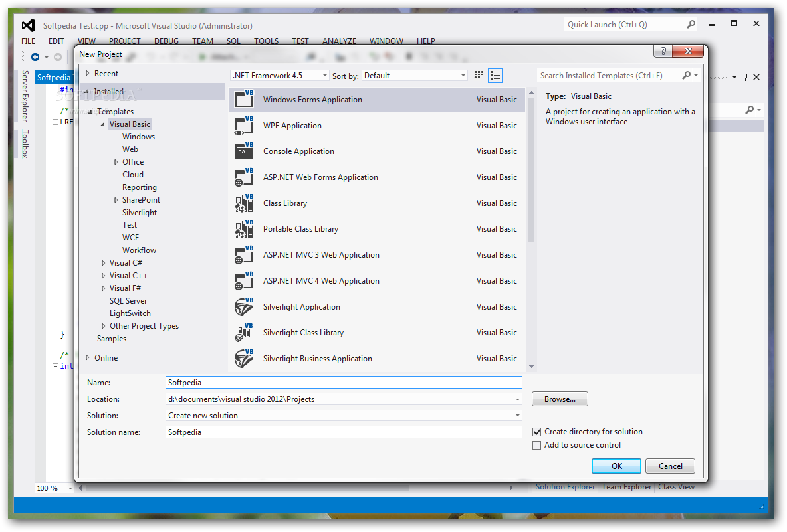The image size is (787, 532).
Task: Select the Class Library template icon
Action: 245,203
